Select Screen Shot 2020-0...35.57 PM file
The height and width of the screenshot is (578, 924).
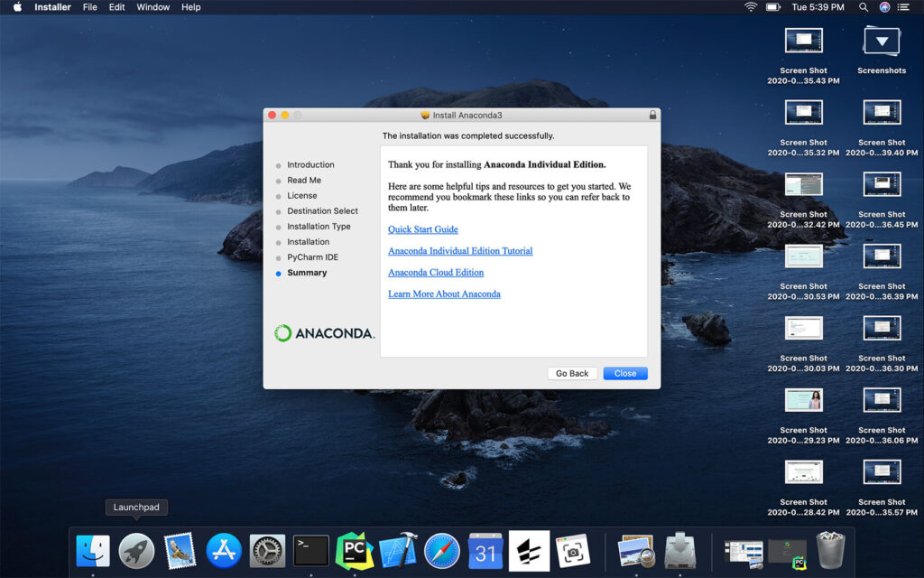click(x=882, y=471)
